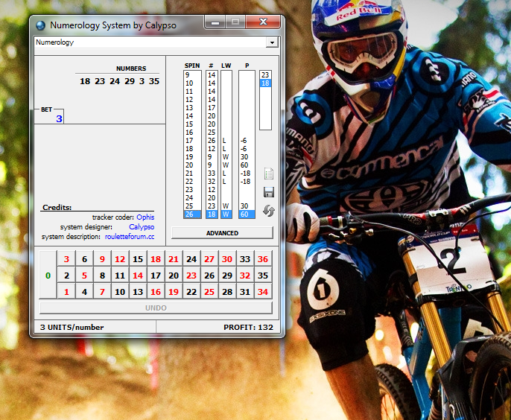The image size is (511, 420).
Task: Click the document/new log icon
Action: 268,174
